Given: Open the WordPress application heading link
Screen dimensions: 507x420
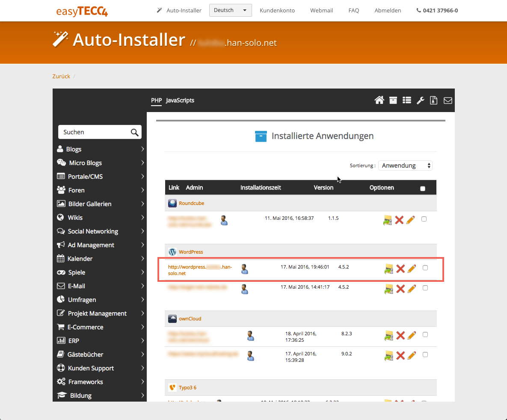Looking at the screenshot, I should pos(191,252).
